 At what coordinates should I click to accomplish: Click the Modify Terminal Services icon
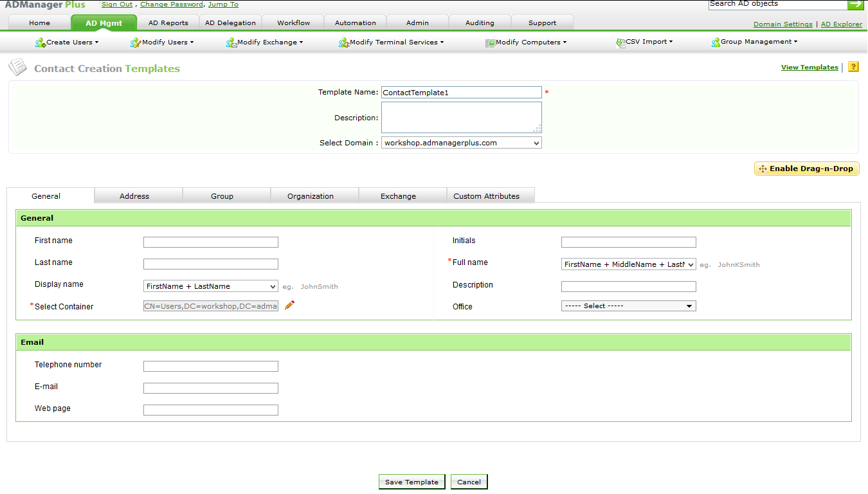coord(344,42)
